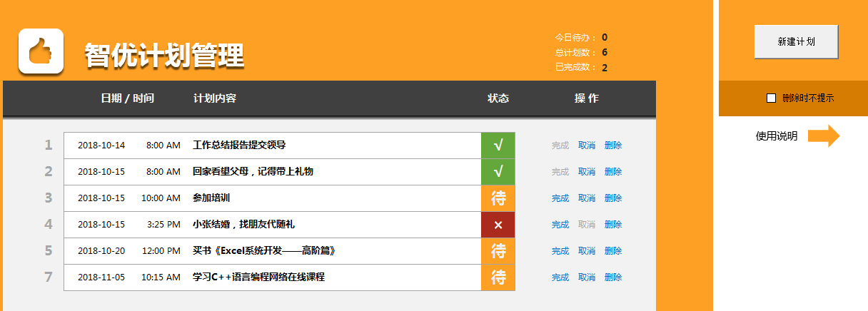Click the 已完成数 counter

[x=581, y=68]
